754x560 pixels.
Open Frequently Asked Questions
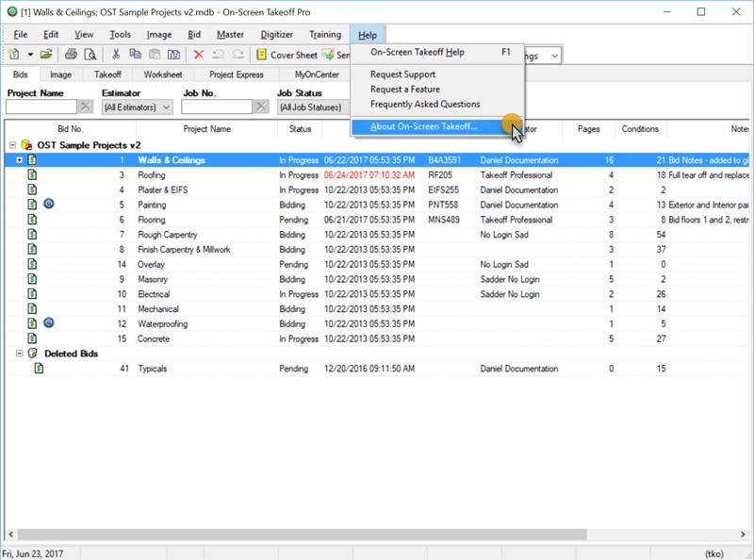click(437, 104)
